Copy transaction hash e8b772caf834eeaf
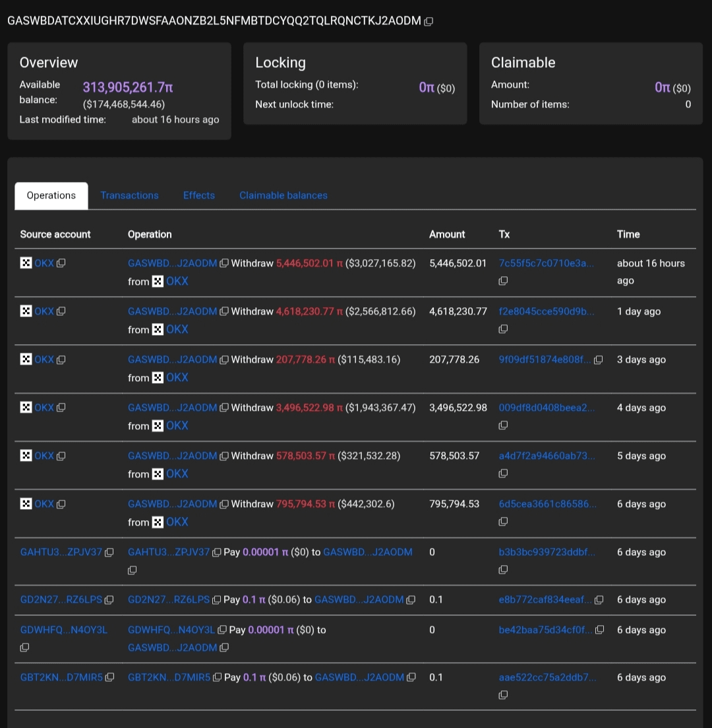This screenshot has height=728, width=712. pos(599,600)
